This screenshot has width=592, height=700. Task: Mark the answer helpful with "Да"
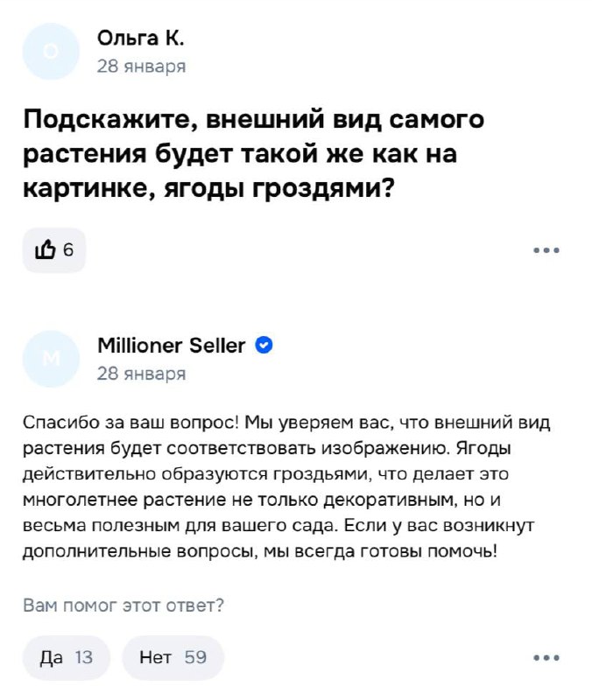[52, 658]
